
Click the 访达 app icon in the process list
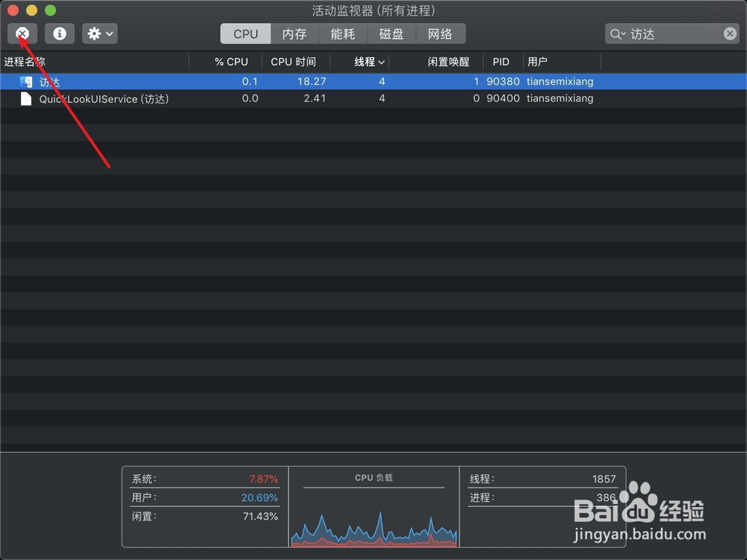point(25,81)
